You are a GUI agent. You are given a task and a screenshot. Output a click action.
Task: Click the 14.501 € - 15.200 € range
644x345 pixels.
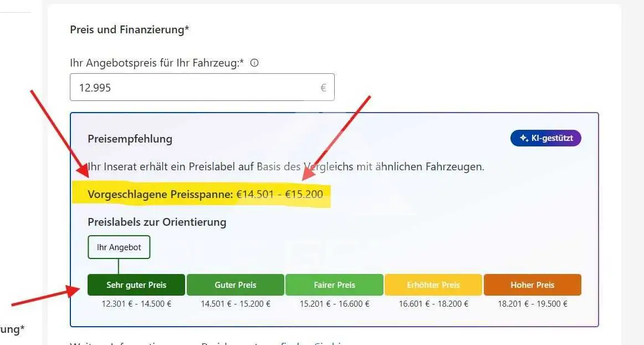coord(236,304)
